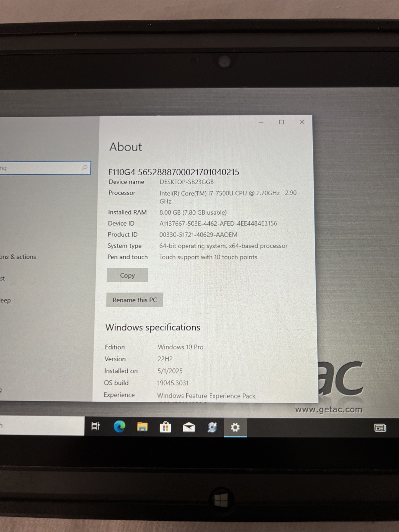Click the Rename this PC button
Viewport: 399px width, 532px height.
(x=134, y=300)
